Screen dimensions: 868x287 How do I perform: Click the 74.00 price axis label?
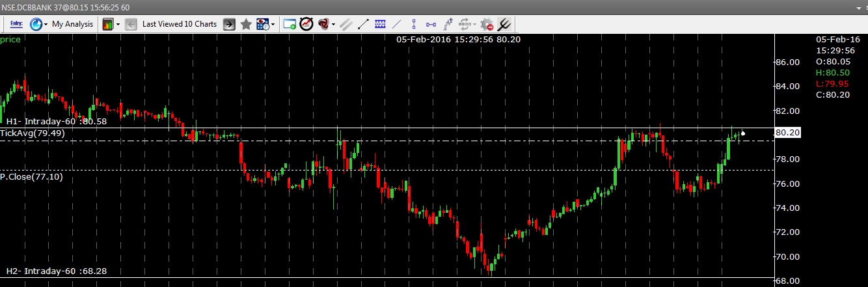pos(787,208)
